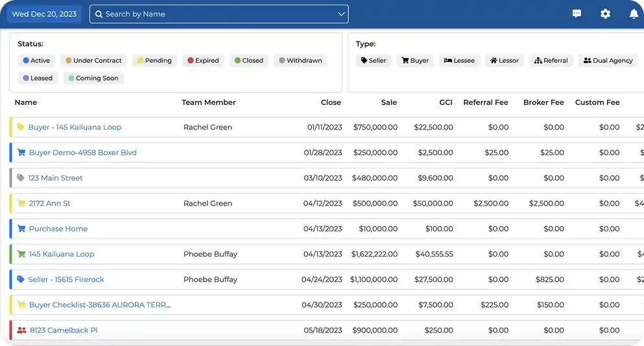Click the 2172 Ann St Rachel Green cell

point(208,203)
